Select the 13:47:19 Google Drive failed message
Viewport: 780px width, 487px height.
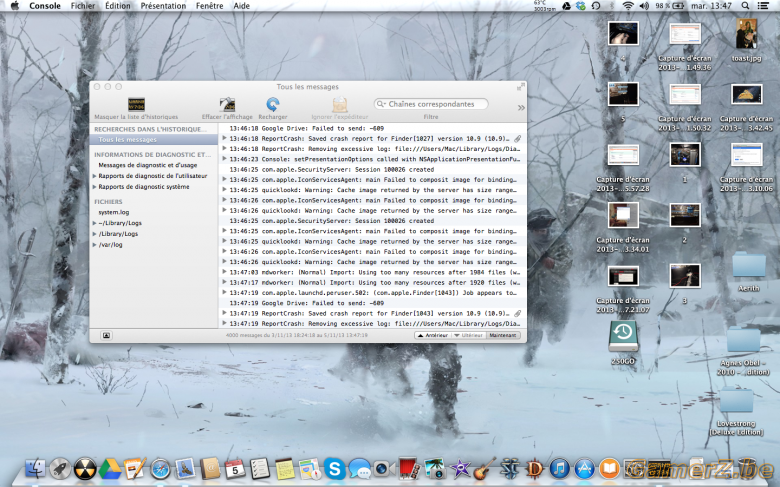373,303
